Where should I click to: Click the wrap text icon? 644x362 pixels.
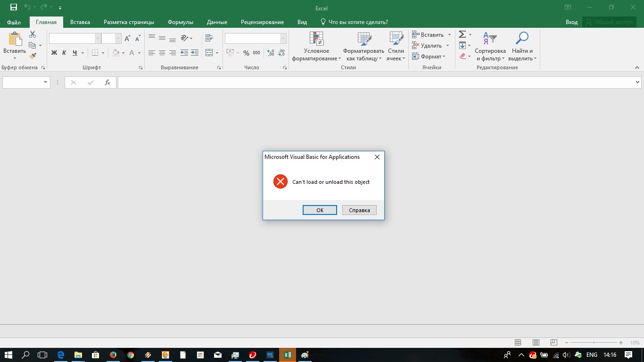[x=209, y=39]
